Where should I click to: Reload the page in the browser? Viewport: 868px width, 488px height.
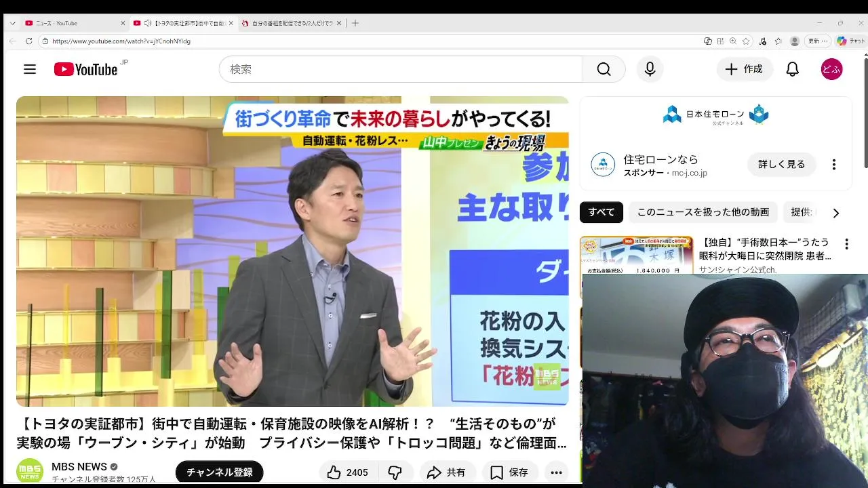pos(28,41)
